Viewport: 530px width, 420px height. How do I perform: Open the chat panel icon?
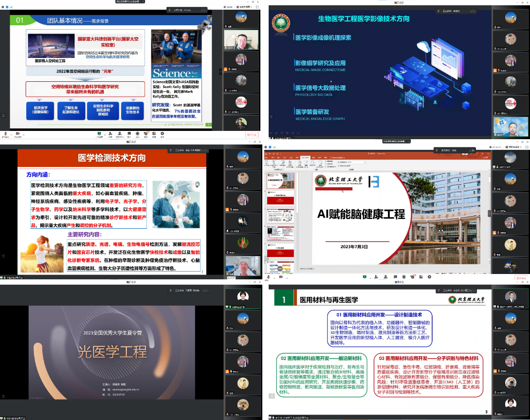point(129,132)
